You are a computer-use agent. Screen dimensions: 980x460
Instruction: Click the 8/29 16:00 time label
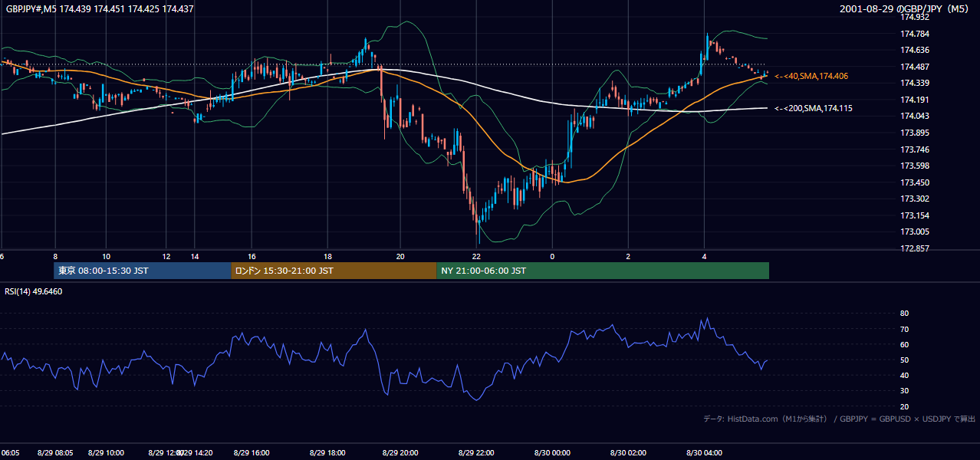[252, 453]
